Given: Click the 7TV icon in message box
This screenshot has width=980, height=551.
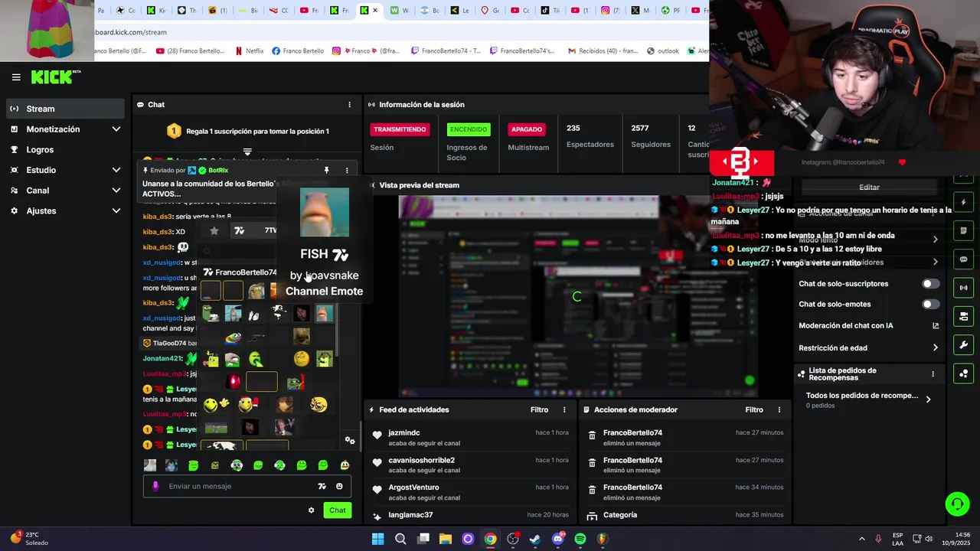Looking at the screenshot, I should tap(322, 486).
